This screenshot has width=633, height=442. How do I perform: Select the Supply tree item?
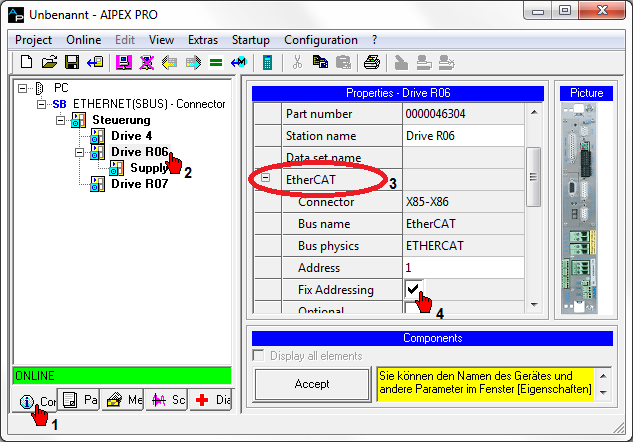click(x=148, y=168)
